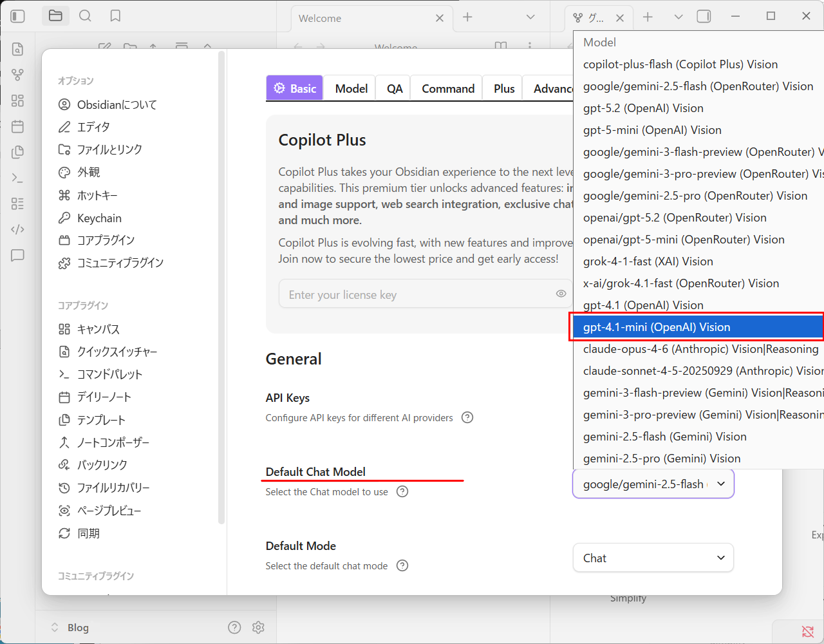Viewport: 824px width, 644px height.
Task: Select the Model settings tab
Action: [351, 88]
